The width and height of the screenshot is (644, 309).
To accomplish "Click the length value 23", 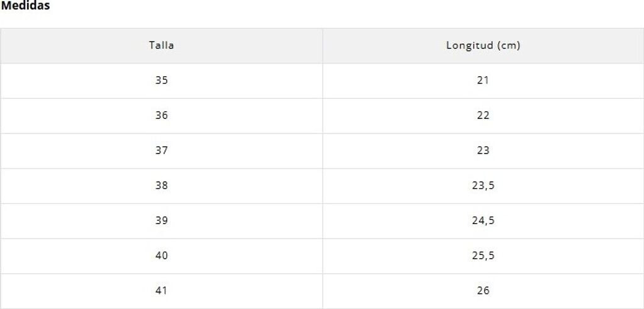I will [x=483, y=150].
